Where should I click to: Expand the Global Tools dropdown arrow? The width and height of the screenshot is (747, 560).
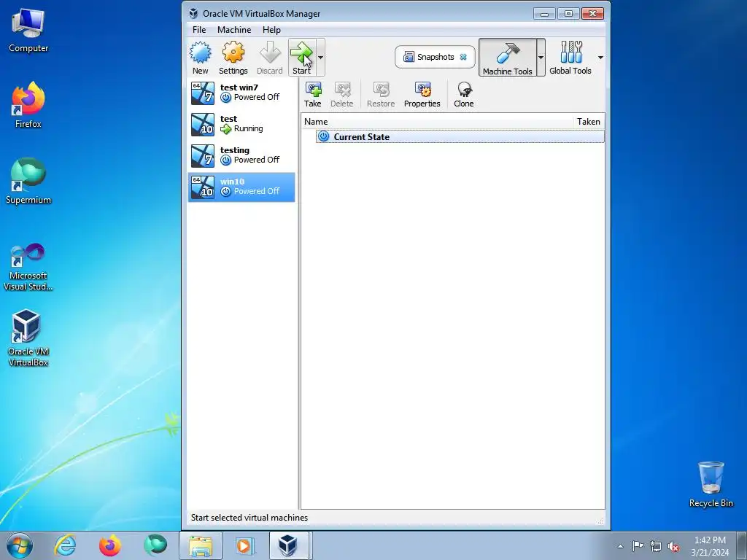(600, 58)
